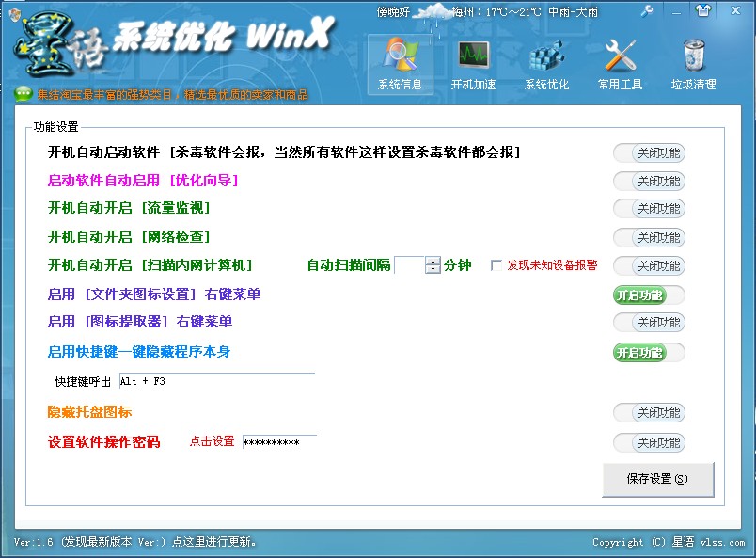Click the green chat bubble icon
This screenshot has height=558, width=756.
tap(21, 92)
